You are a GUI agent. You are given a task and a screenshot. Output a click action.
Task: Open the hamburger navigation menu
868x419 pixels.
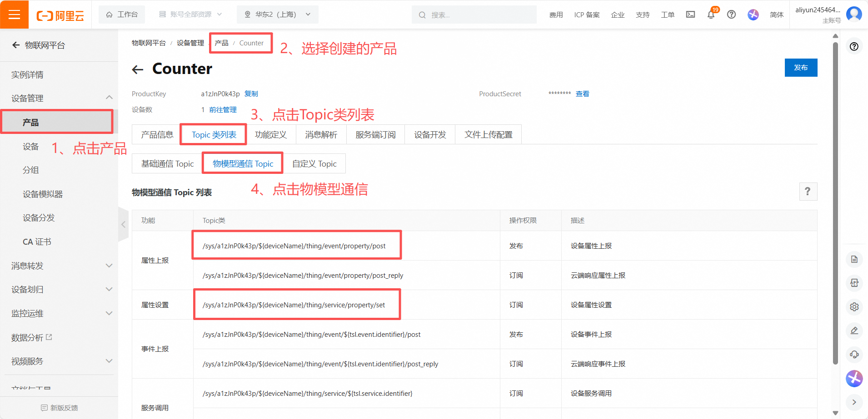click(14, 15)
